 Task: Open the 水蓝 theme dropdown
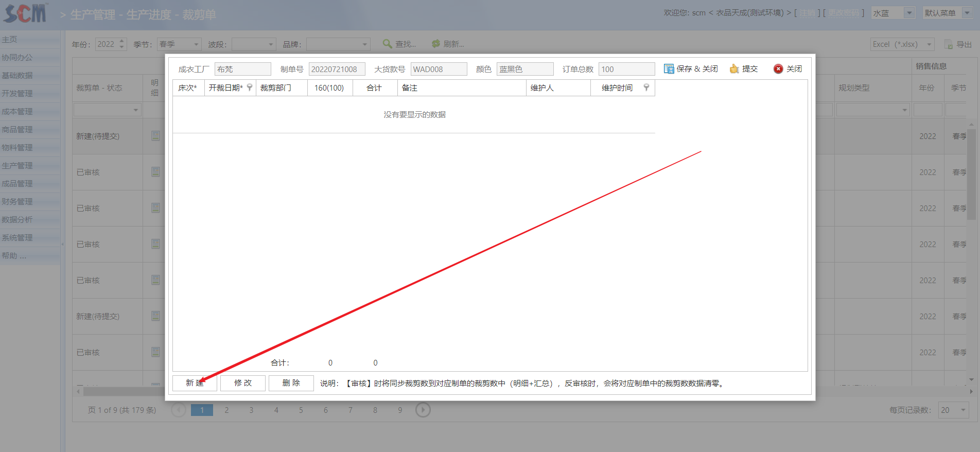pyautogui.click(x=909, y=13)
